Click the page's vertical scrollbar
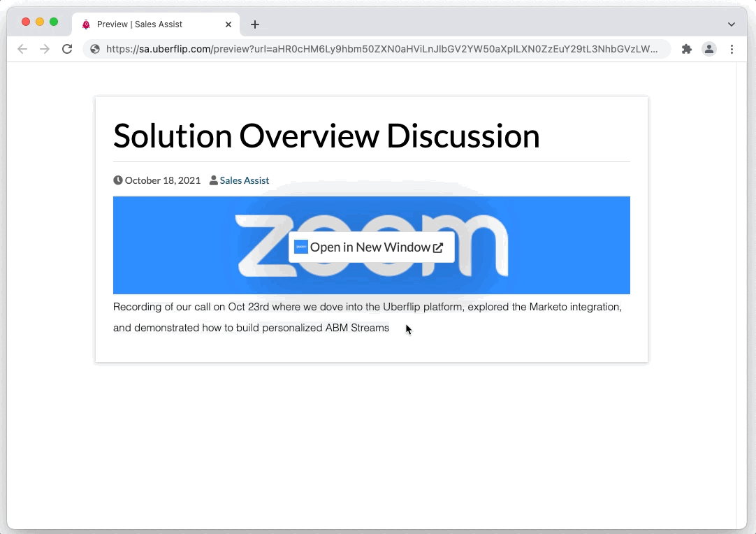The height and width of the screenshot is (534, 756). (741, 295)
